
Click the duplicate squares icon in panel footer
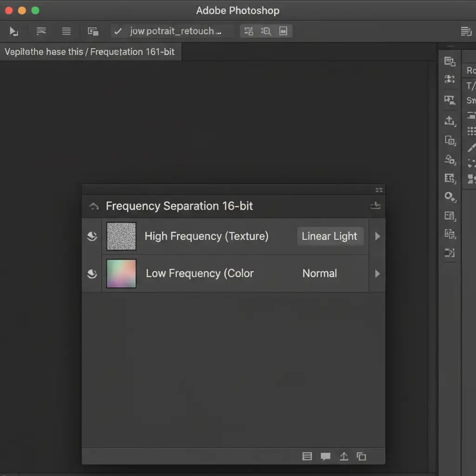coord(361,456)
